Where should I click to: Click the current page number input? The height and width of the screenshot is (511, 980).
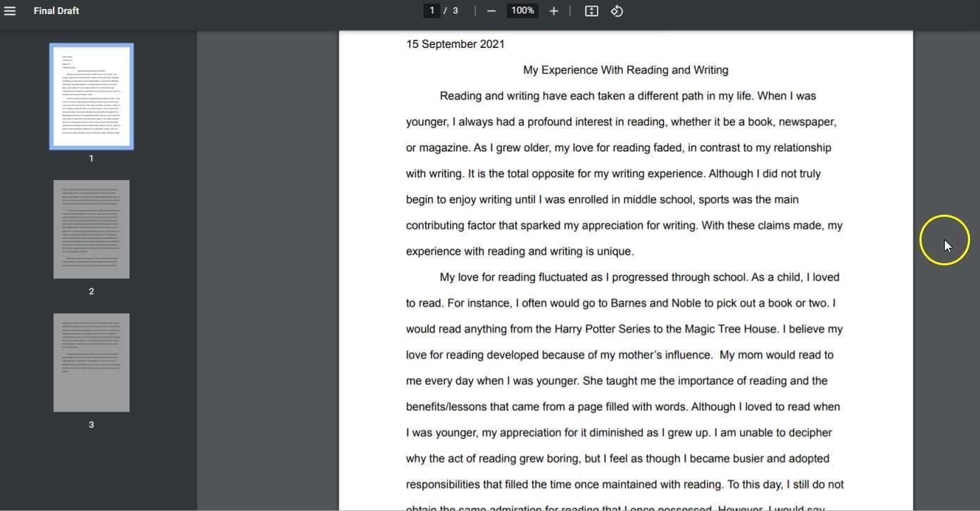[x=432, y=10]
